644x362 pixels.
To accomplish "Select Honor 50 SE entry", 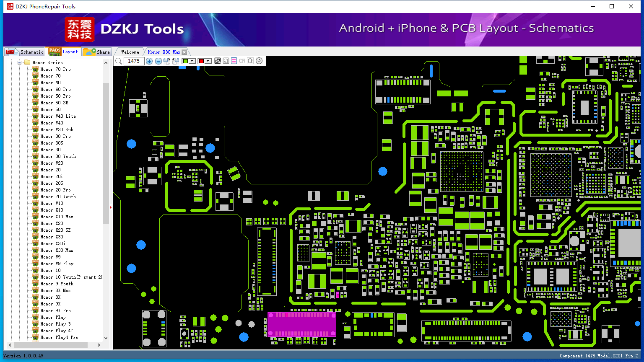I will tap(54, 103).
